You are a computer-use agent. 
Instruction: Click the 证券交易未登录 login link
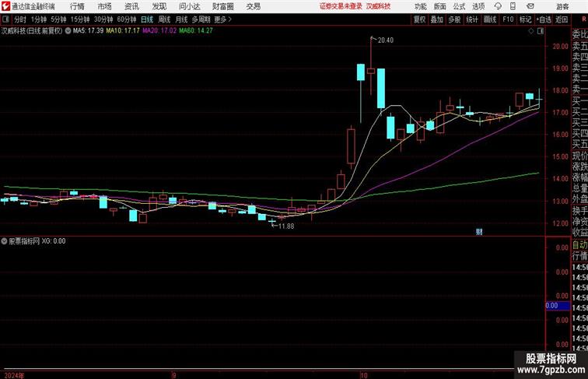click(x=341, y=6)
